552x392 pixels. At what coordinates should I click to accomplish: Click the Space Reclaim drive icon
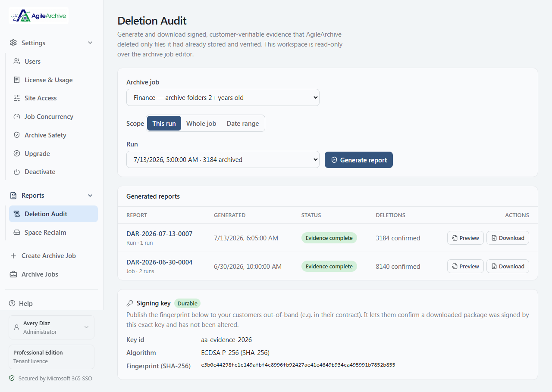[x=17, y=233]
